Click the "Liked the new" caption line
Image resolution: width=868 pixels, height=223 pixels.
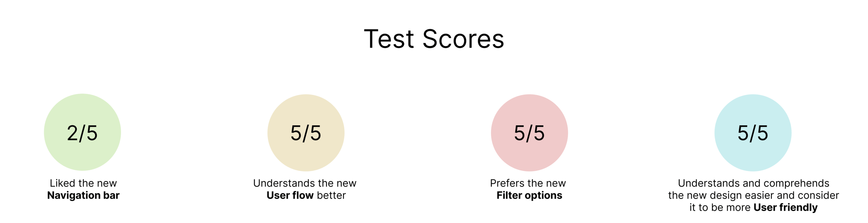[x=83, y=183]
